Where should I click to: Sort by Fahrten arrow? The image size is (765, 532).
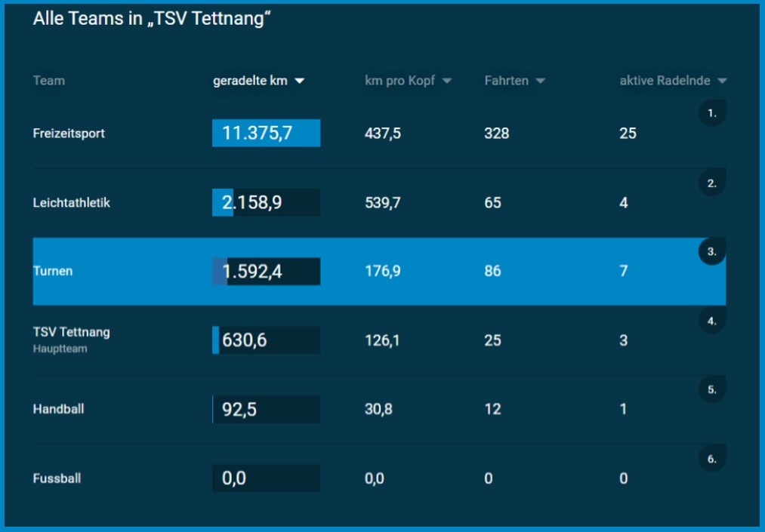pyautogui.click(x=540, y=81)
